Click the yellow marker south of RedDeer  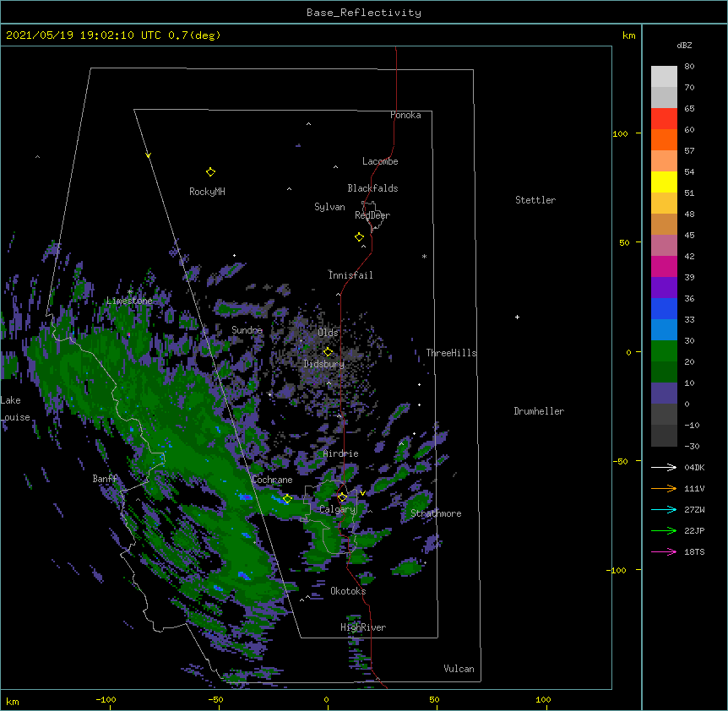[x=359, y=237]
